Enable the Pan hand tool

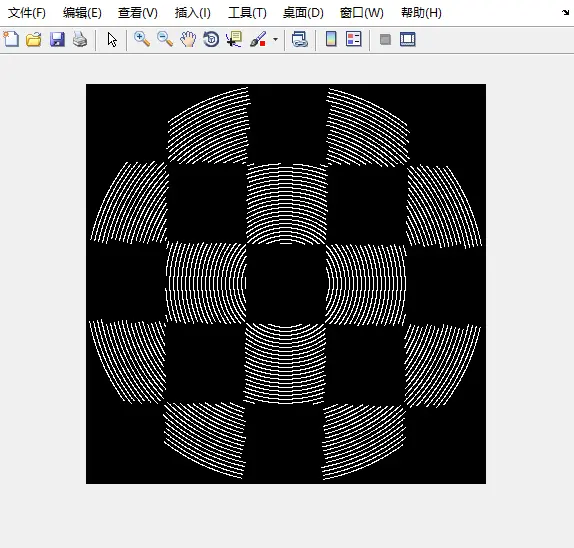point(188,39)
